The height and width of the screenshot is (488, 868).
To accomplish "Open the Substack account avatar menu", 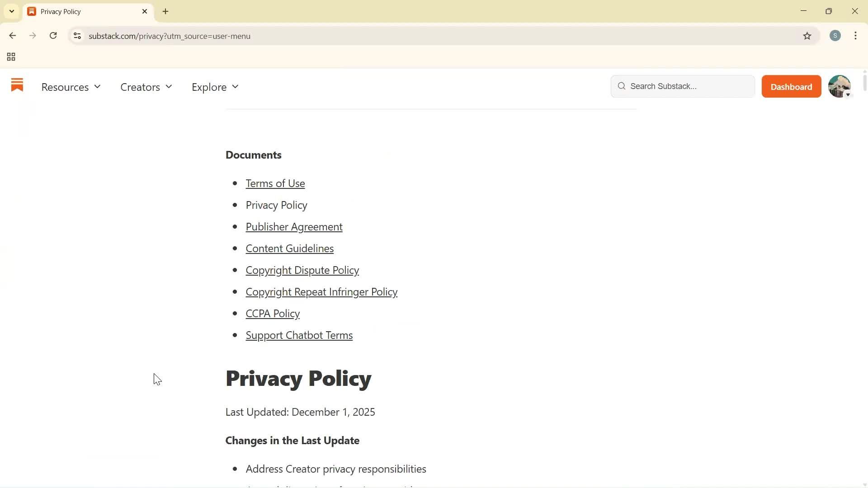I will (x=840, y=86).
